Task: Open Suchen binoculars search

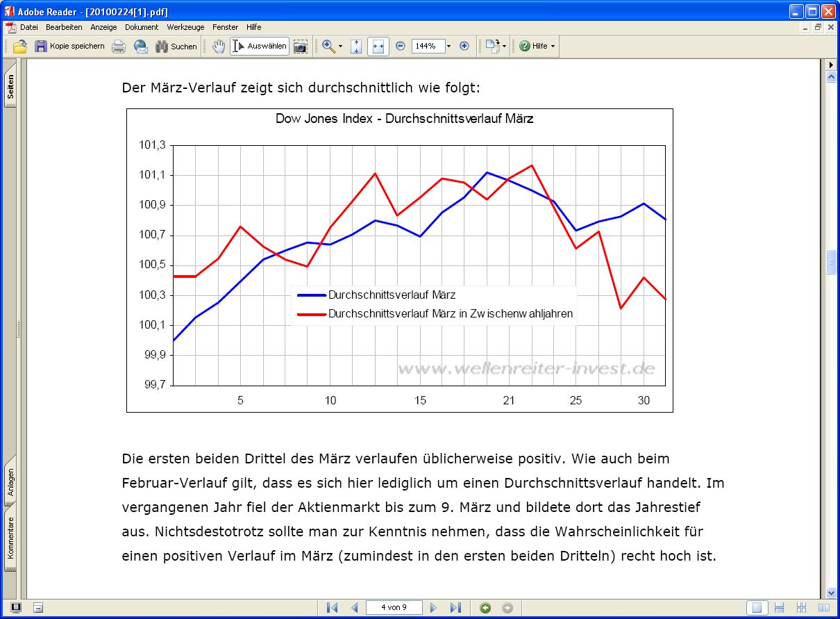Action: [x=176, y=47]
